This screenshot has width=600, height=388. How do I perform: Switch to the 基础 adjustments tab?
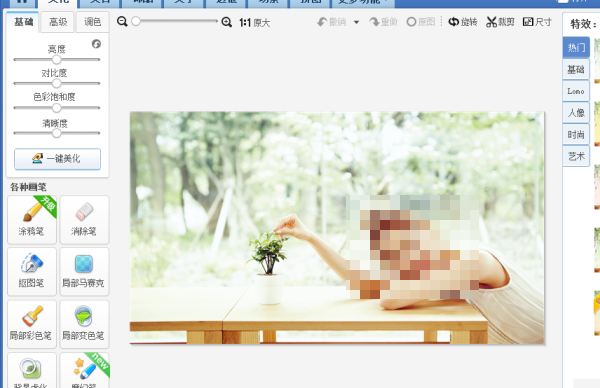(23, 22)
